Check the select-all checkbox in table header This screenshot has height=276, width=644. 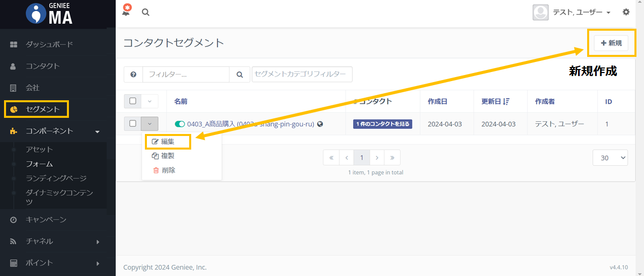(133, 101)
